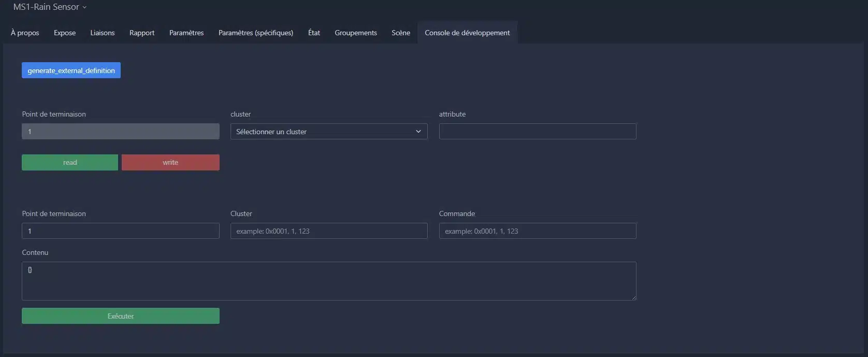Click the red write button
This screenshot has height=357, width=868.
click(x=170, y=162)
